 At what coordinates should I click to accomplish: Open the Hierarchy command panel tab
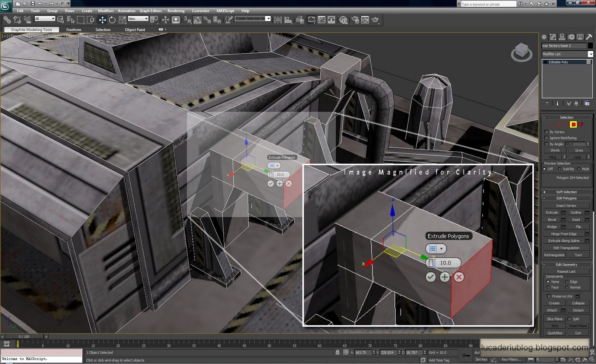coord(562,37)
